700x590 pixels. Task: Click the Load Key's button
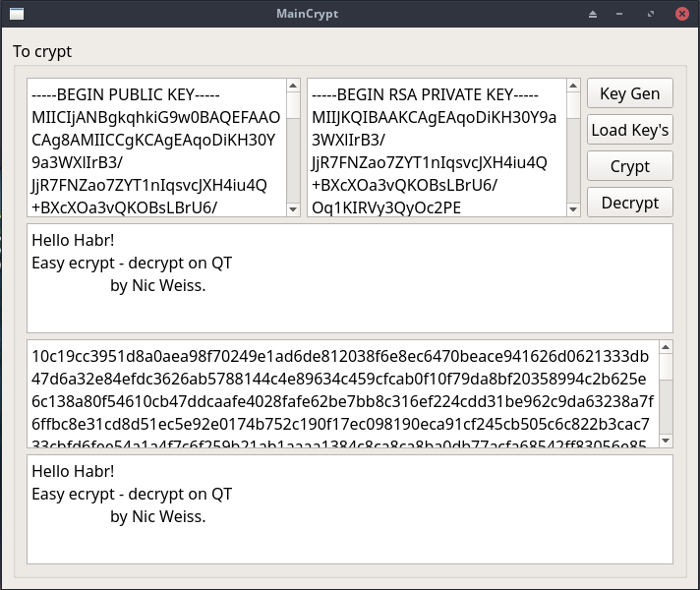tap(629, 130)
